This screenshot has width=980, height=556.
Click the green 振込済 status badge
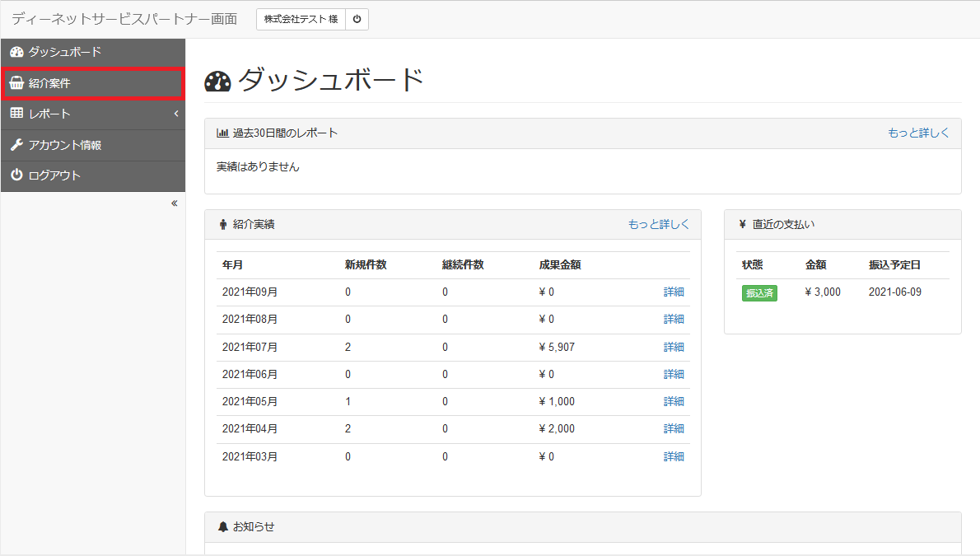pos(759,292)
